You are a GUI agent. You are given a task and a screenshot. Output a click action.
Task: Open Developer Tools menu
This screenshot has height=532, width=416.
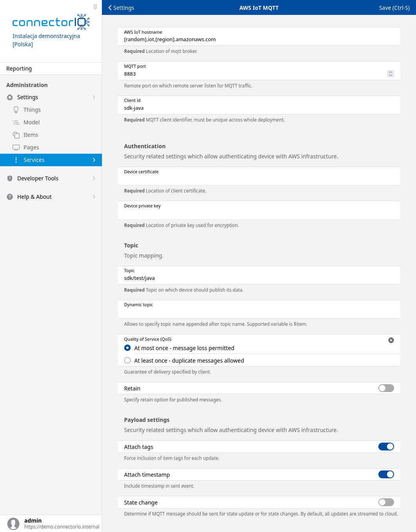[x=51, y=178]
